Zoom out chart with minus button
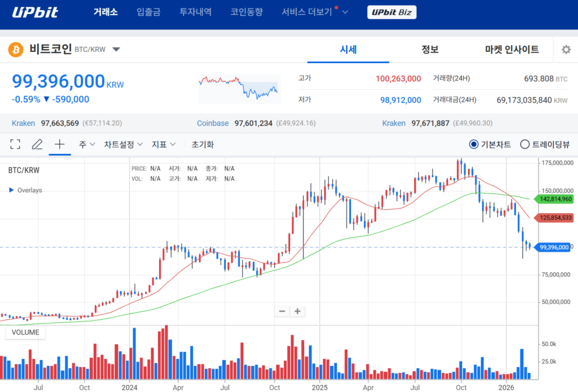Viewport: 578px width, 392px height. [x=282, y=311]
